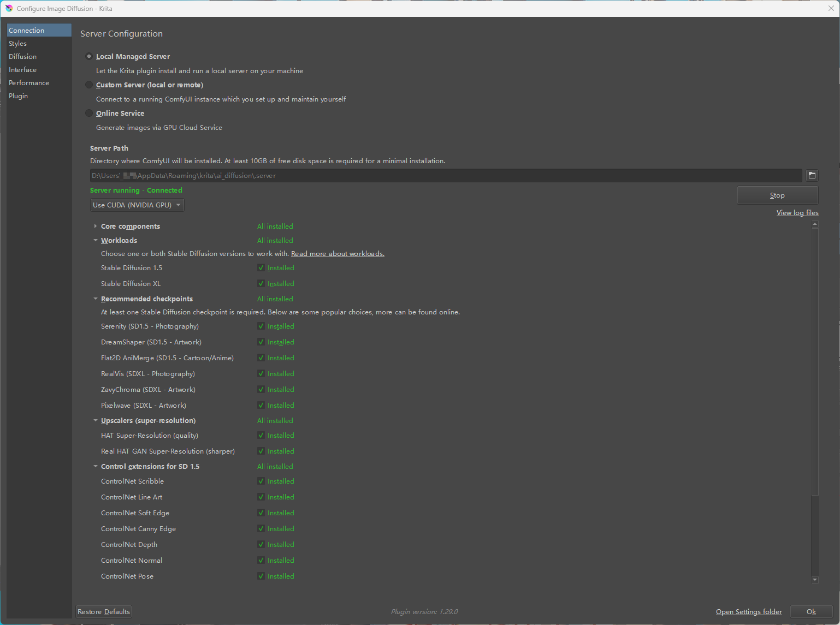Click Core components 'All installed' status
The width and height of the screenshot is (840, 625).
(275, 227)
